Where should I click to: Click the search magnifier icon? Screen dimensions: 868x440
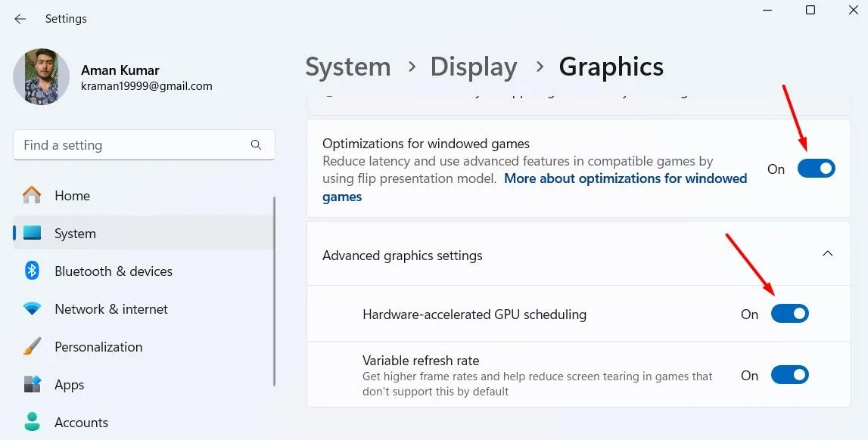(x=256, y=144)
